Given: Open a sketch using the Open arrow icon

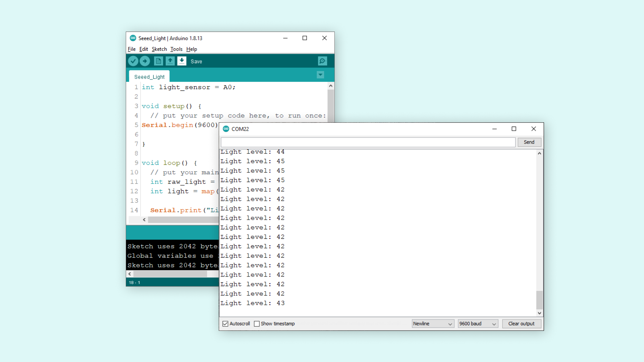Looking at the screenshot, I should (170, 61).
